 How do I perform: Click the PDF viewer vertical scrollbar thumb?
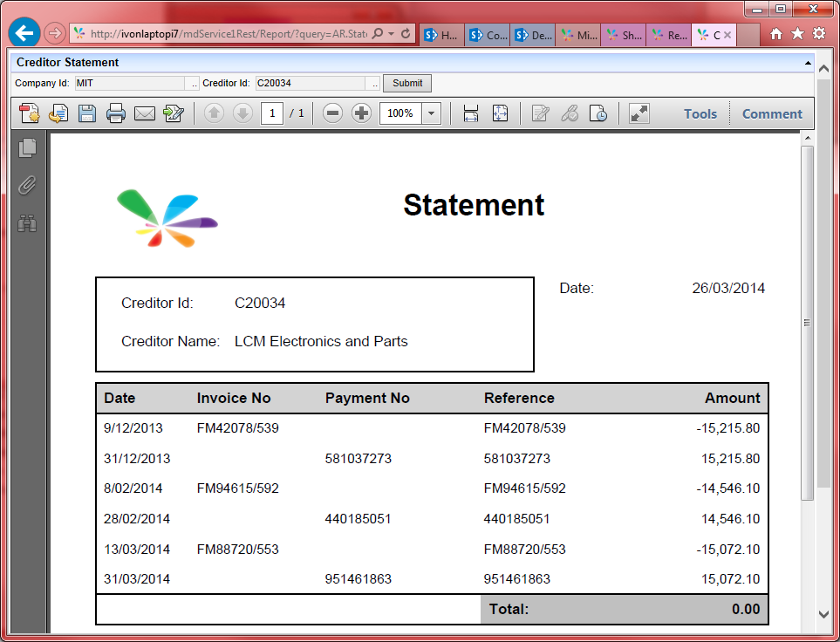coord(808,323)
